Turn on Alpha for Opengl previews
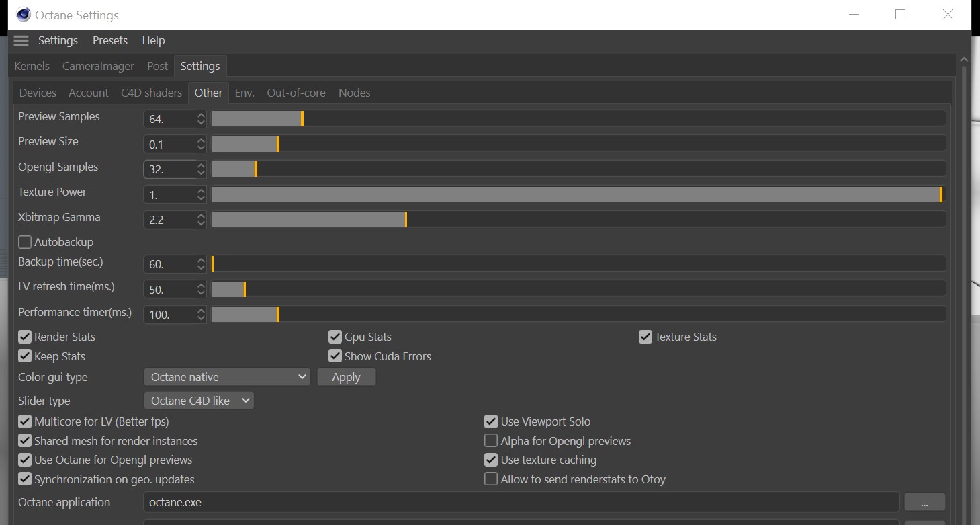 tap(491, 441)
